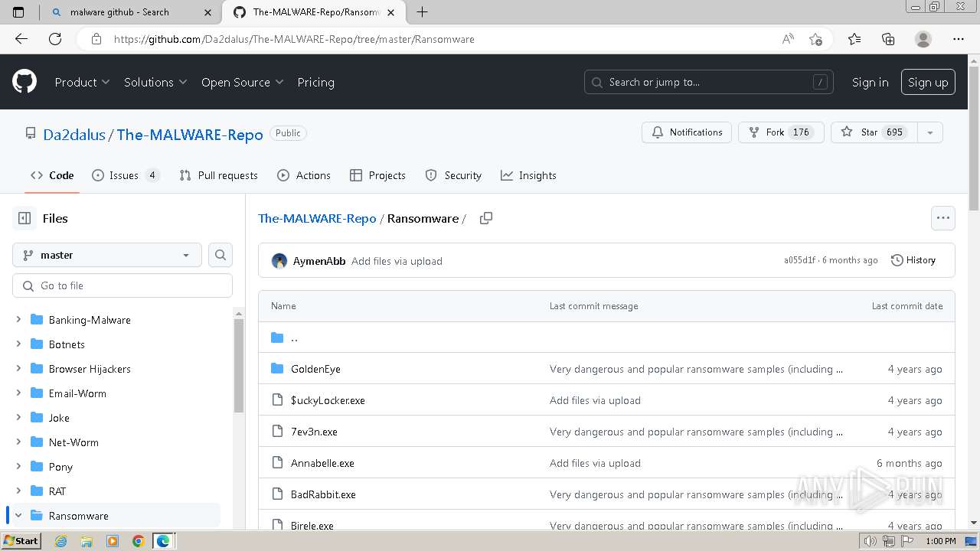Click the GoldenEye folder icon
The width and height of the screenshot is (980, 551).
(x=277, y=369)
